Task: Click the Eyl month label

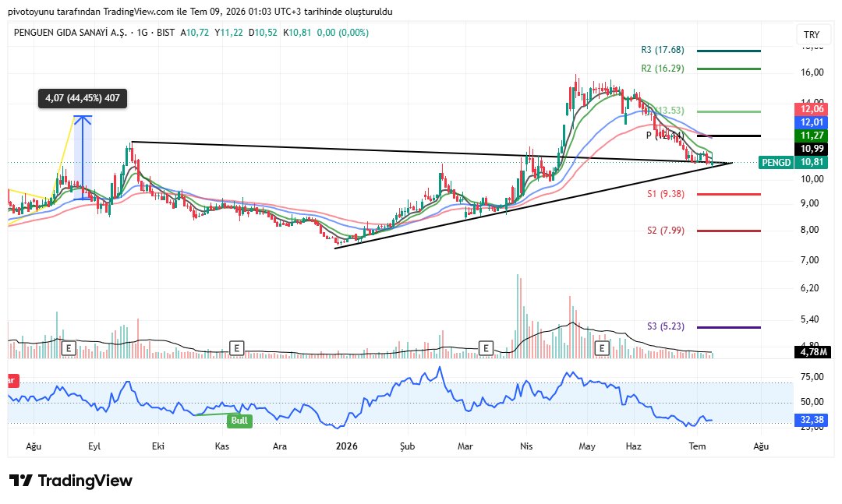Action: [x=94, y=446]
